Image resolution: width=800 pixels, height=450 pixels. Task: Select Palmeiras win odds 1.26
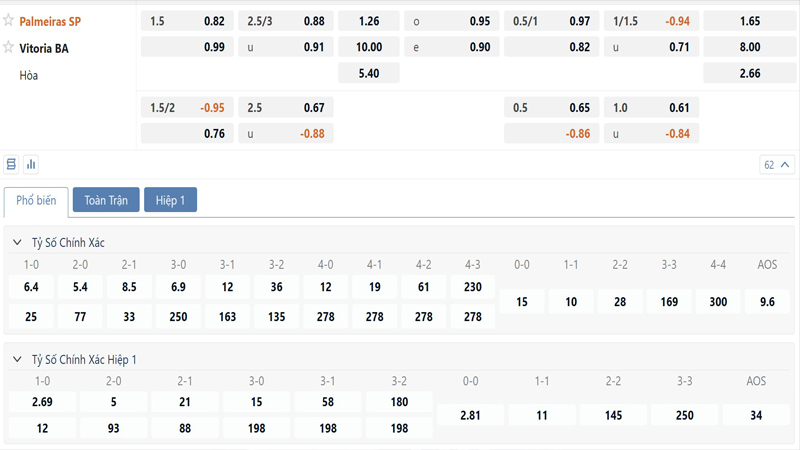click(368, 21)
